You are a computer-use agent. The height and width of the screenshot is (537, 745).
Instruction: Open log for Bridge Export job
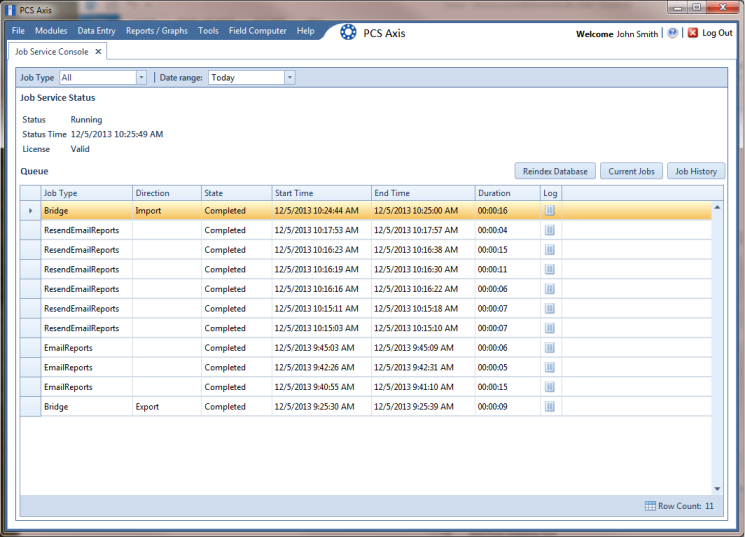click(550, 406)
